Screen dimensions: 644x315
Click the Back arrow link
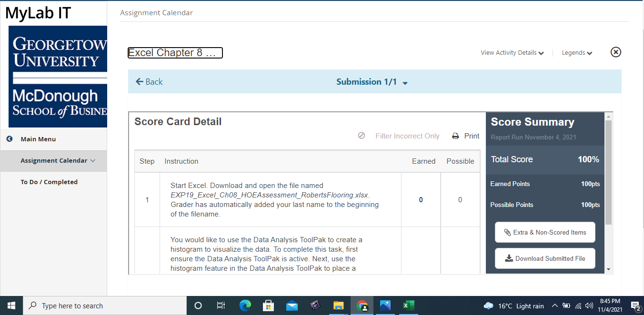149,82
